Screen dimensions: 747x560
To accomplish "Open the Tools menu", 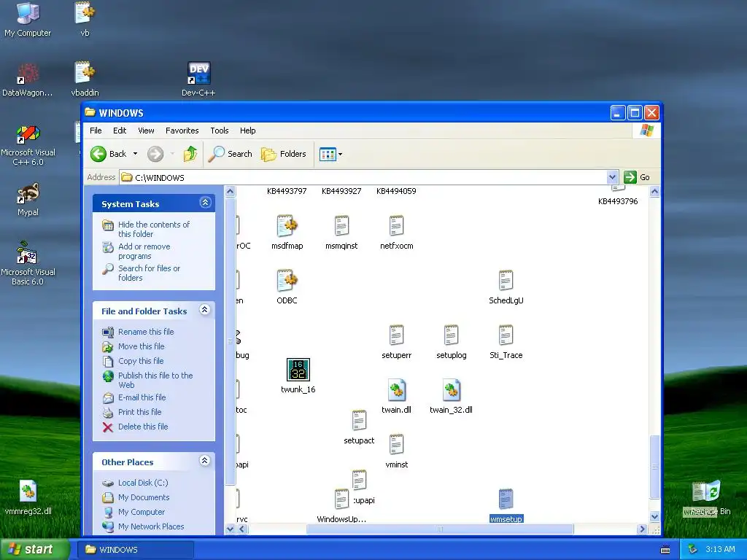I will click(x=220, y=131).
